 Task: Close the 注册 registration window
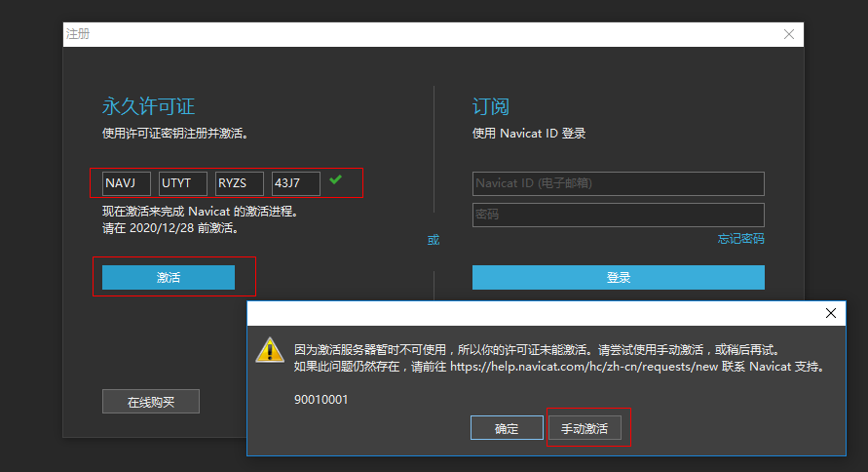(x=789, y=34)
